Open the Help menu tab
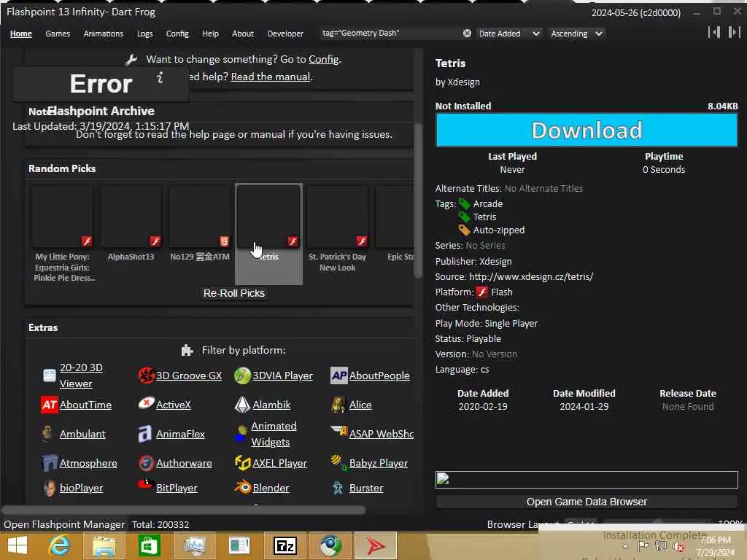Image resolution: width=747 pixels, height=560 pixels. point(210,34)
